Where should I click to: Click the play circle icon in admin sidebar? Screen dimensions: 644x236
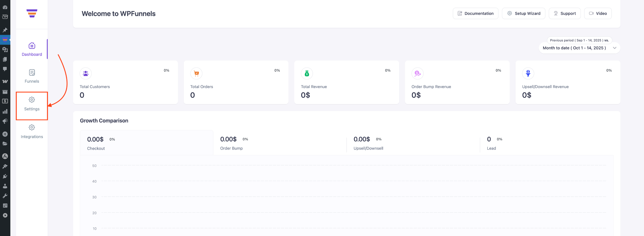click(5, 215)
